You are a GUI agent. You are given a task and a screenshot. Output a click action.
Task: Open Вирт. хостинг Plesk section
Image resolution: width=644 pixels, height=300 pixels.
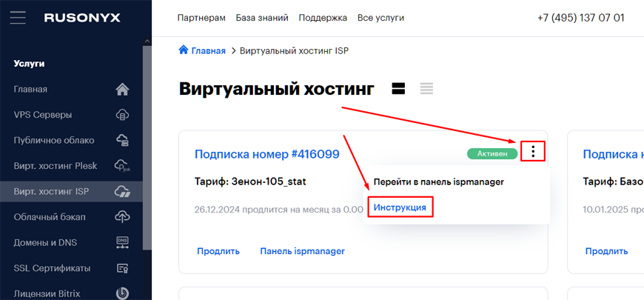(x=56, y=166)
